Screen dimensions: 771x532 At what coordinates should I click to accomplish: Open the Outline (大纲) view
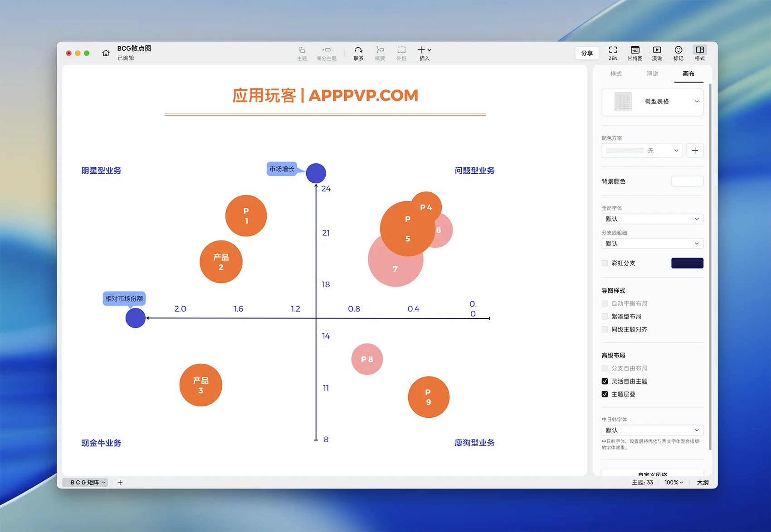coord(703,483)
